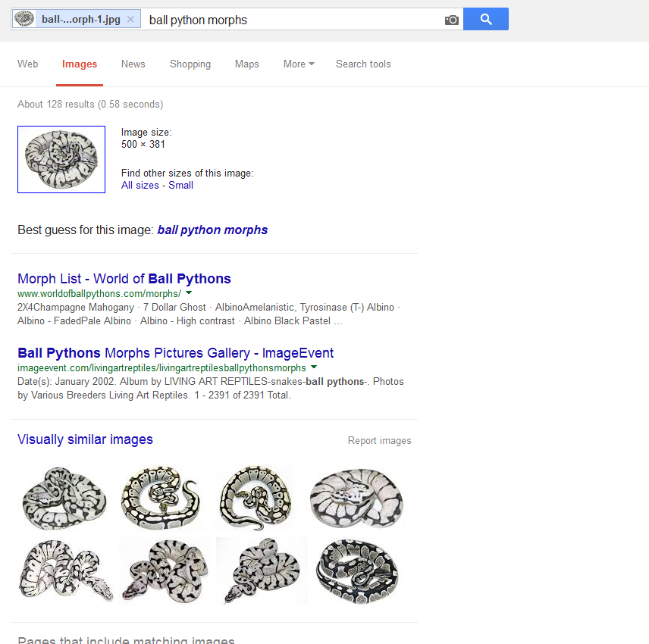Open fourth similar snake image in top row
The width and height of the screenshot is (649, 644).
pyautogui.click(x=357, y=498)
